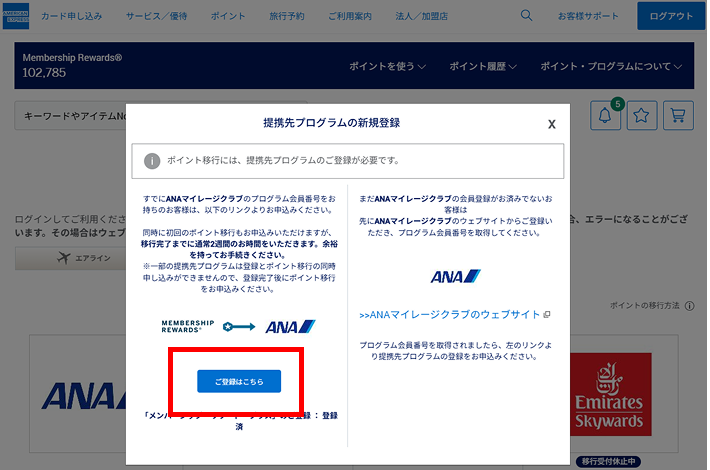Expand the ポイントを使う dropdown
The width and height of the screenshot is (710, 470).
pyautogui.click(x=387, y=67)
